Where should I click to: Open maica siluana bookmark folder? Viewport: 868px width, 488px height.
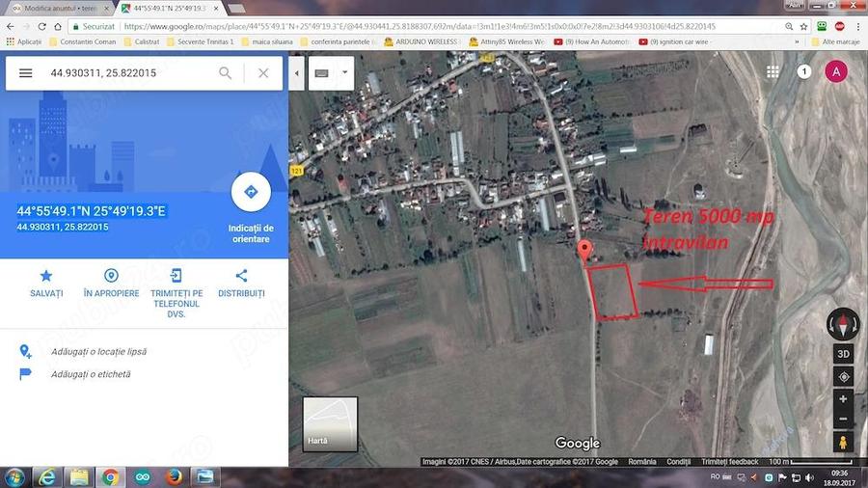coord(267,41)
